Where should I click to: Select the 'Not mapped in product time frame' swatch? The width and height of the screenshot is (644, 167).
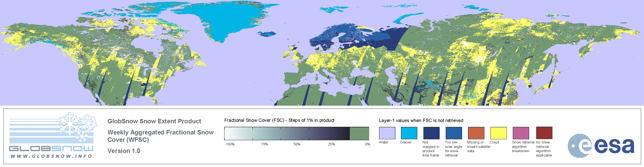[x=431, y=133]
